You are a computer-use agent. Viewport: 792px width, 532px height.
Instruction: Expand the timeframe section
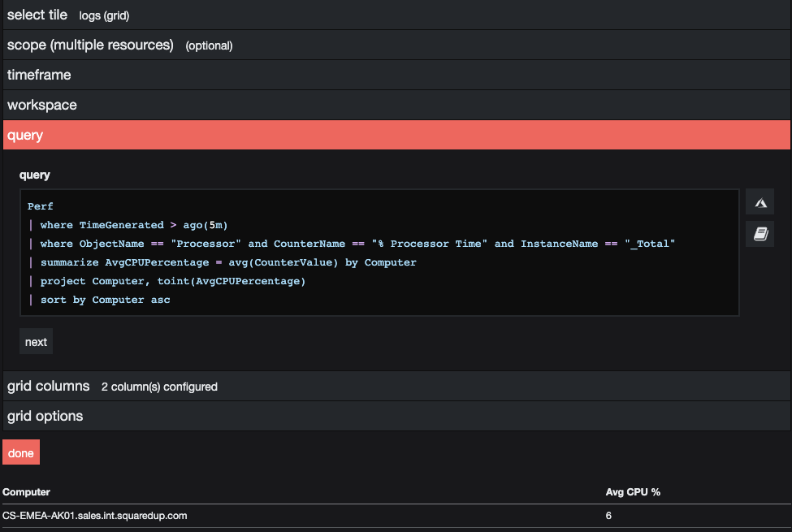click(39, 74)
